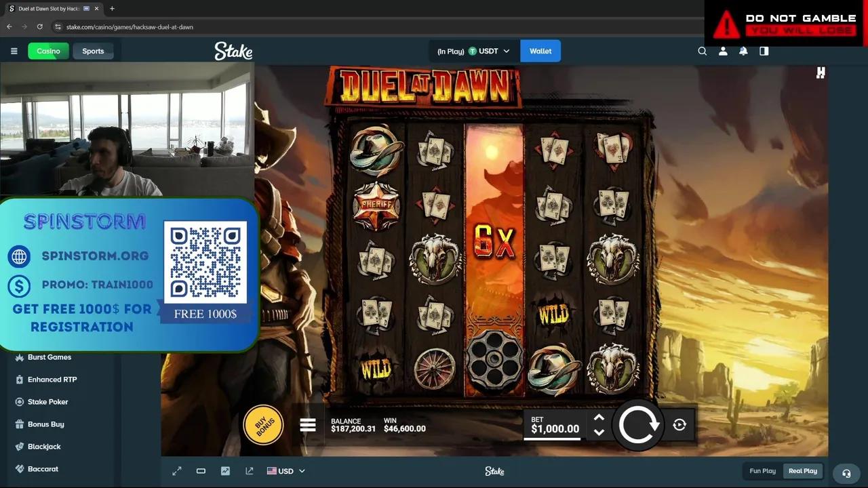The height and width of the screenshot is (488, 868).
Task: Open the Wallet
Action: (540, 51)
